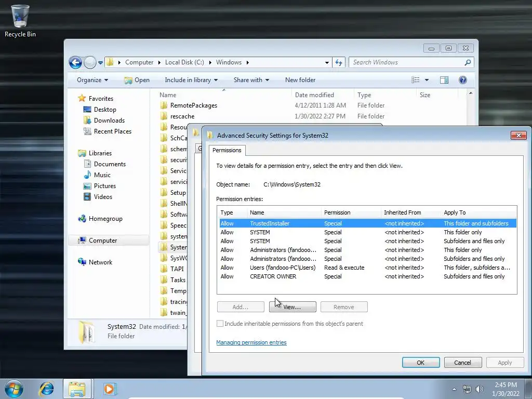The height and width of the screenshot is (399, 532).
Task: Click the Music library note icon
Action: point(87,175)
